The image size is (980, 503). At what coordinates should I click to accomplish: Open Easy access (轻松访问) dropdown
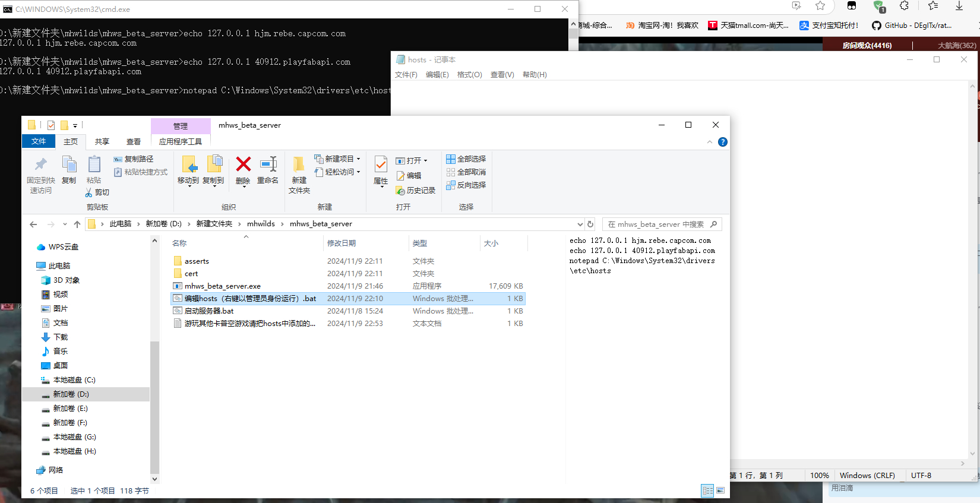click(337, 172)
